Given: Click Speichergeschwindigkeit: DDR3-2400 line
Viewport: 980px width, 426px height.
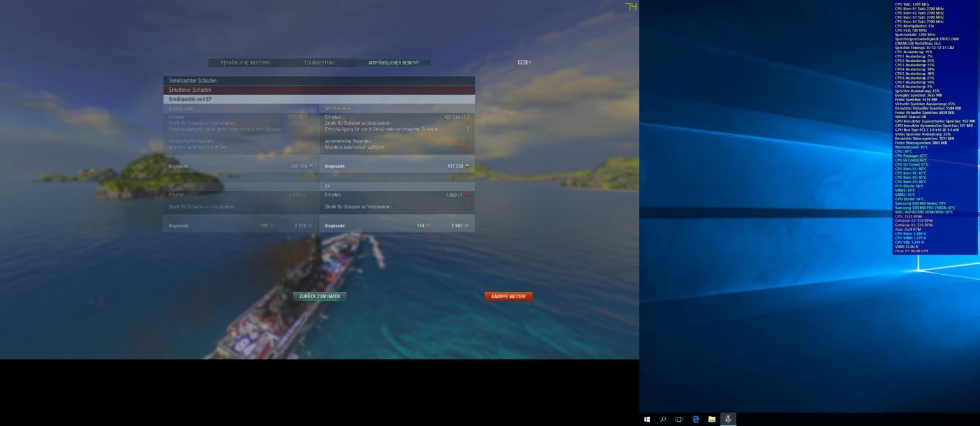Looking at the screenshot, I should point(927,39).
